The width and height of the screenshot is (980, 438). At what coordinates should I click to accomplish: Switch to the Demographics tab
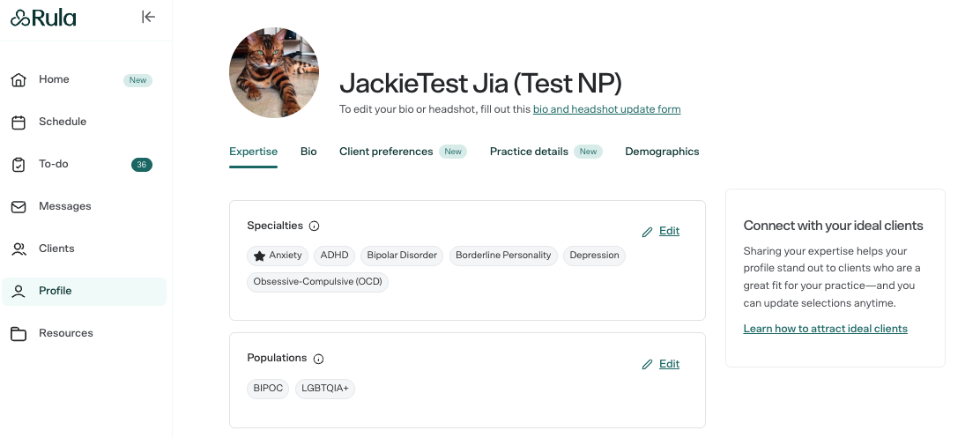point(662,152)
